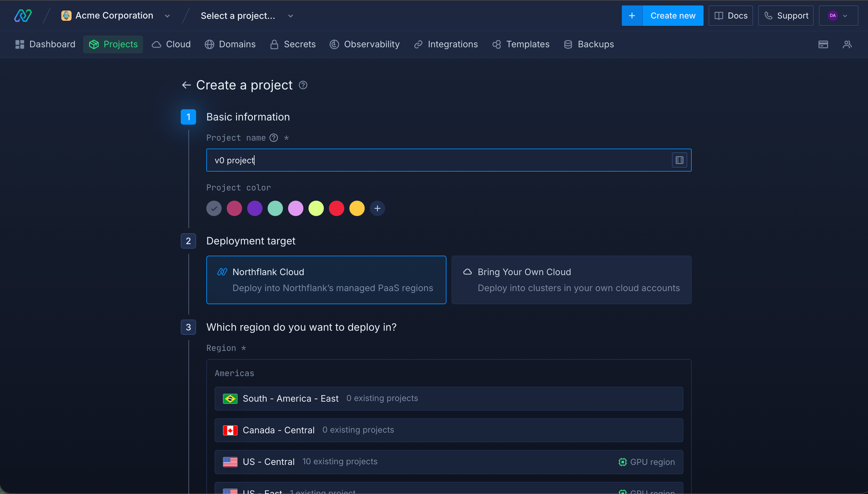Choose the US - Central region
The width and height of the screenshot is (868, 494).
449,462
